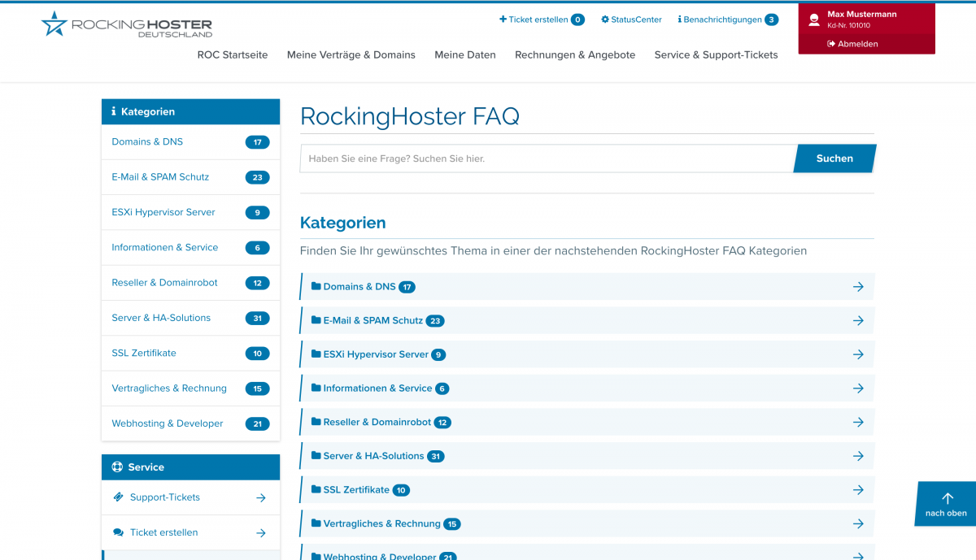The width and height of the screenshot is (976, 560).
Task: Click the arrow on sidebar Support-Tickets row
Action: [260, 498]
